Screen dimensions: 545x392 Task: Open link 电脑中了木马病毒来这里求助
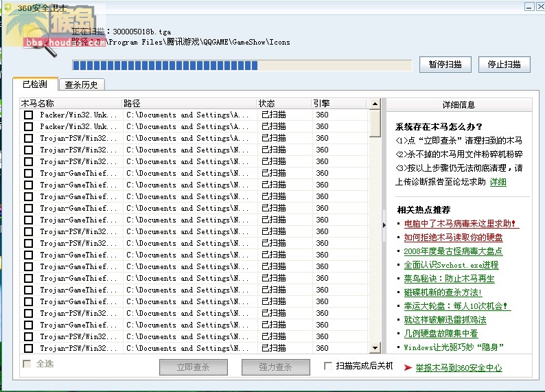[x=460, y=223]
